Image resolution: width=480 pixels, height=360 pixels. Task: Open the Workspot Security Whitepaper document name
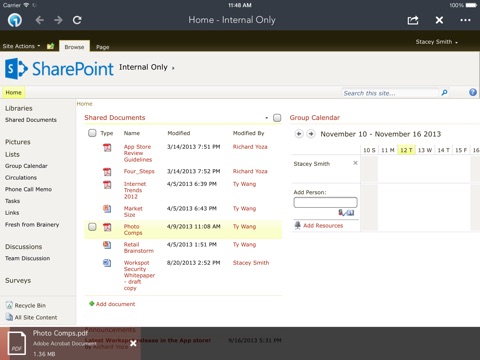tap(139, 275)
